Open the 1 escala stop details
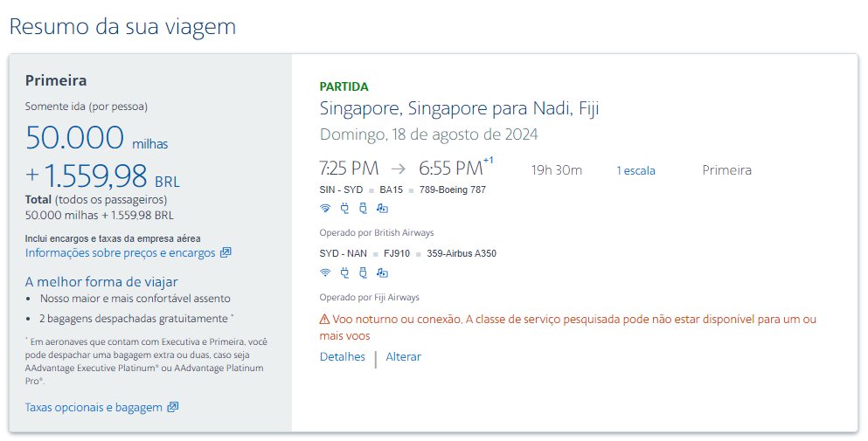 click(x=635, y=170)
